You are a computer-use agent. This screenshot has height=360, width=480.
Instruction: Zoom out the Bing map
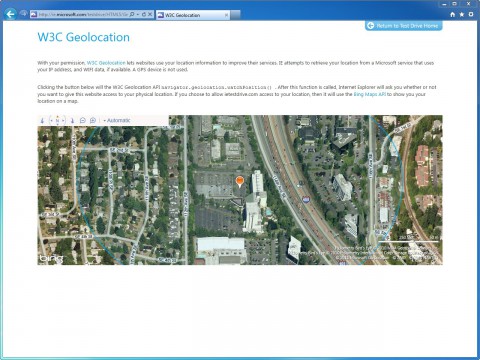pyautogui.click(x=83, y=120)
